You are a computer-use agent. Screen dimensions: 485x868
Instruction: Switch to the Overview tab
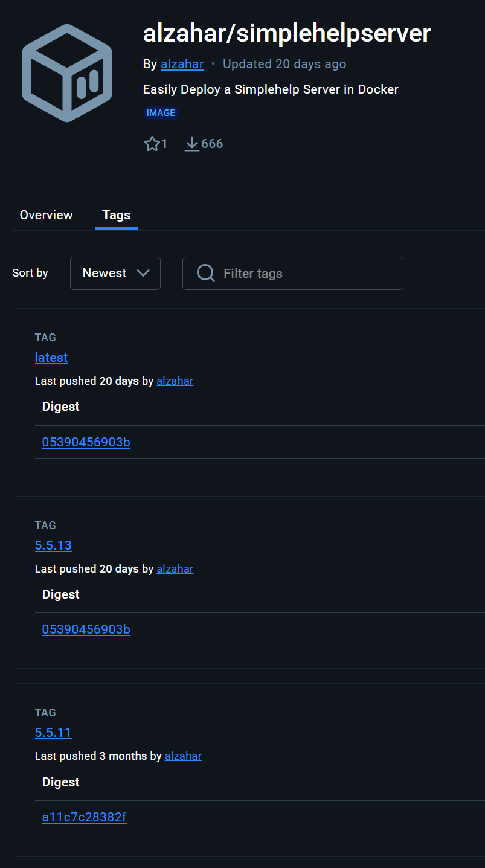click(46, 215)
